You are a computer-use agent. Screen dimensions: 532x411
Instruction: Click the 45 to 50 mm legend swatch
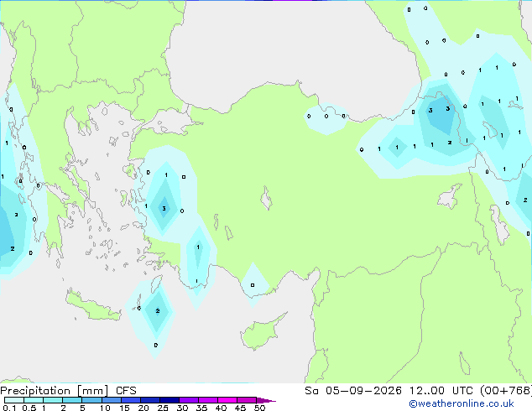[x=247, y=400]
